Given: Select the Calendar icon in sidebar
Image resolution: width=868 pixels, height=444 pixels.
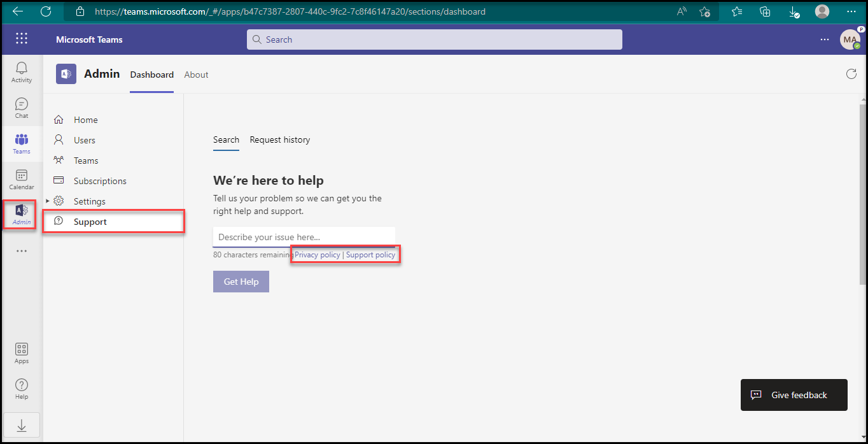Looking at the screenshot, I should click(22, 179).
